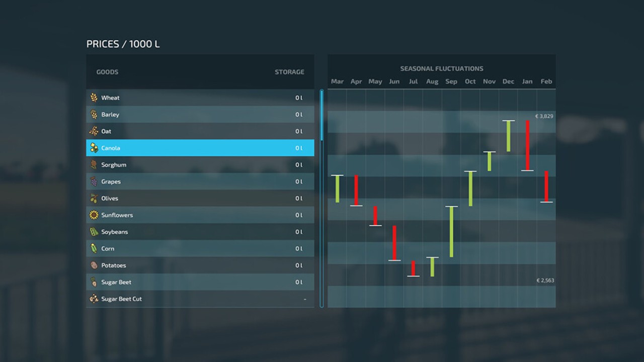Select the Grapes icon in goods list
This screenshot has height=362, width=644.
coord(94,182)
